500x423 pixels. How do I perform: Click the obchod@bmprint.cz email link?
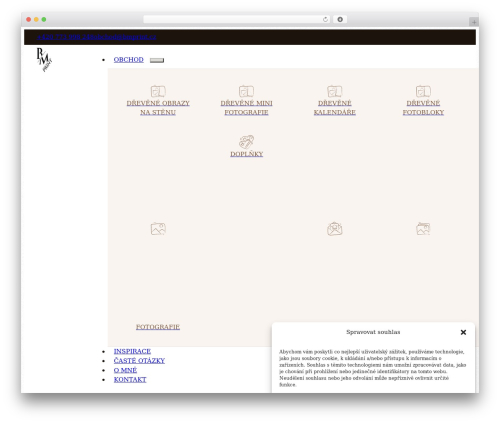tap(123, 37)
